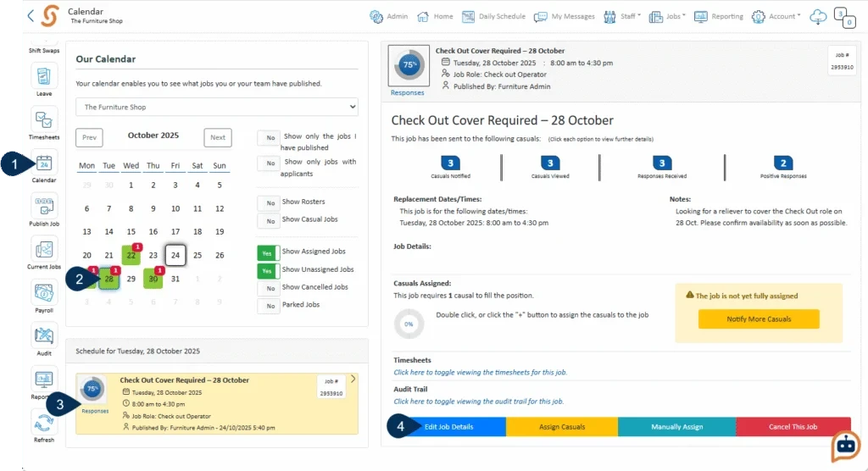Image resolution: width=868 pixels, height=471 pixels.
Task: Click the 0% assigned progress circle
Action: click(x=409, y=324)
